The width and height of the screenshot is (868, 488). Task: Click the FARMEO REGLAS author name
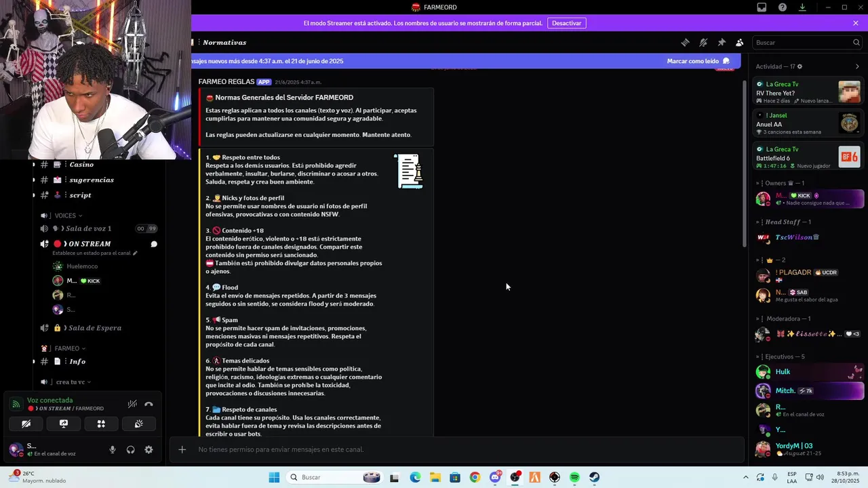[226, 82]
